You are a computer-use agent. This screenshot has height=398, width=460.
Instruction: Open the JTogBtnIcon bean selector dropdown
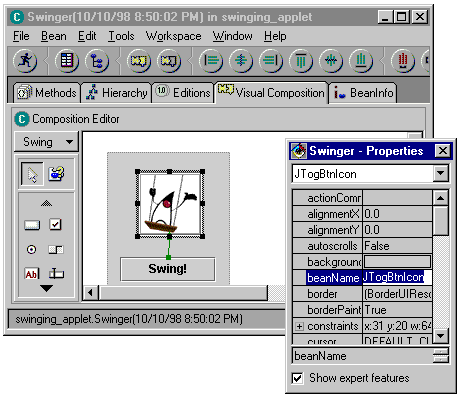[x=440, y=173]
